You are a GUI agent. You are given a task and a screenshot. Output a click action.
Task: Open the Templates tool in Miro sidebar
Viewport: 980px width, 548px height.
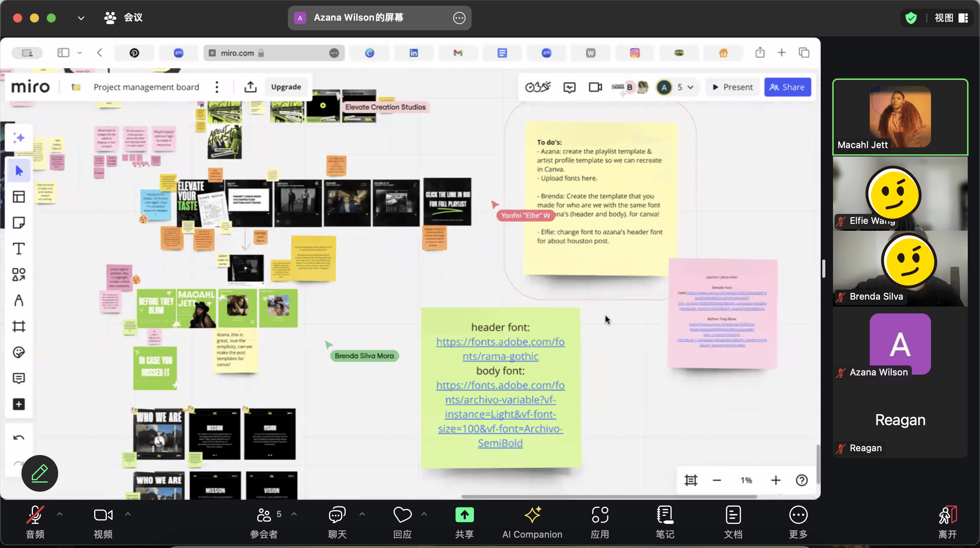[18, 197]
